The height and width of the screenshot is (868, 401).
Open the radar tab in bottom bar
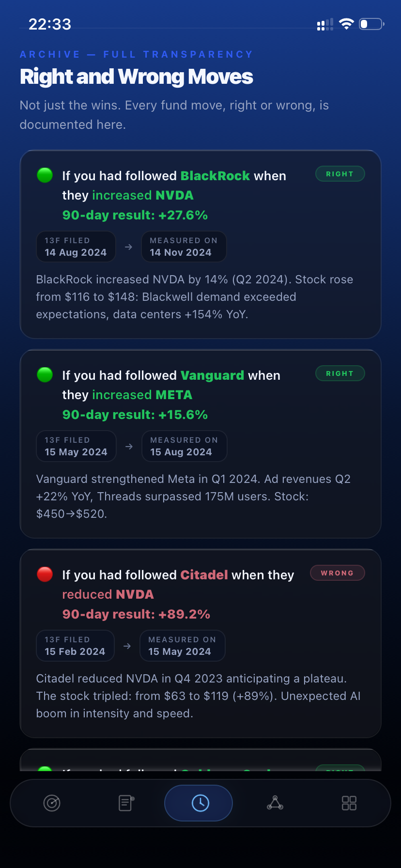[x=52, y=803]
